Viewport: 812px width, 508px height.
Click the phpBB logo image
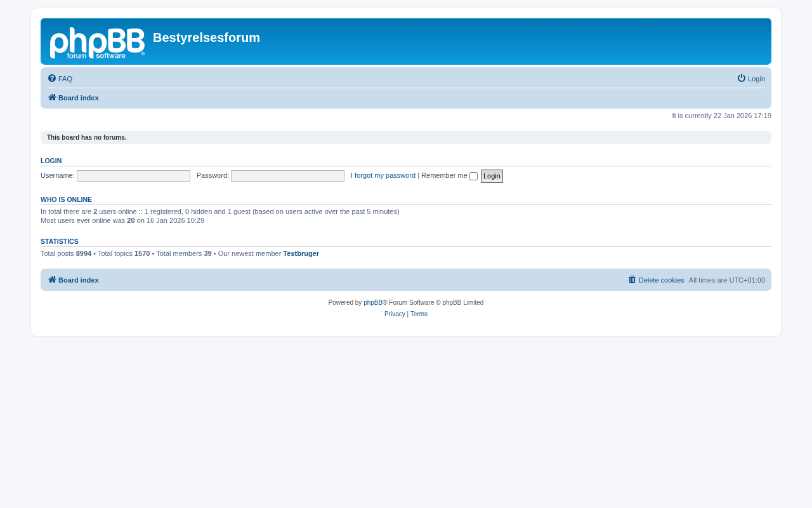coord(97,44)
